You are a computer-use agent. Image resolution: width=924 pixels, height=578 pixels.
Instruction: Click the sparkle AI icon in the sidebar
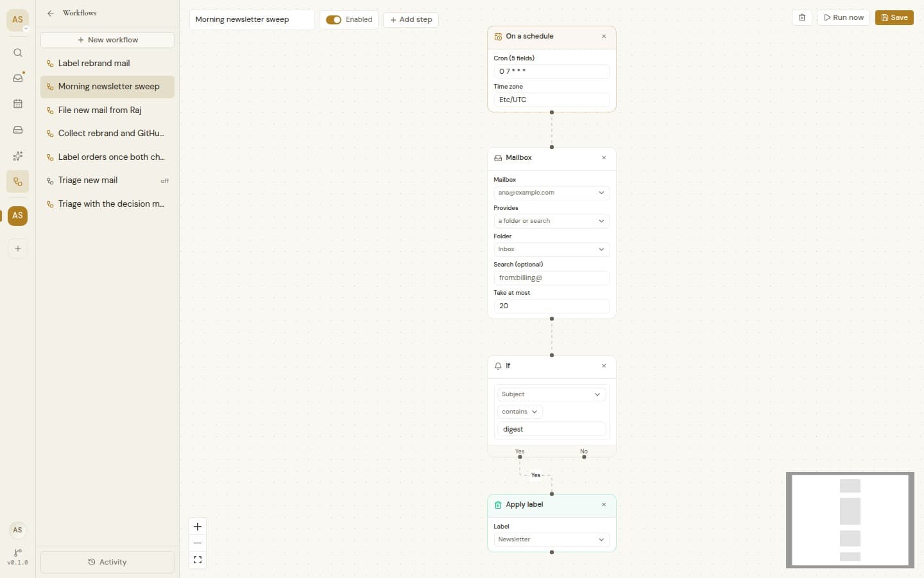point(18,155)
